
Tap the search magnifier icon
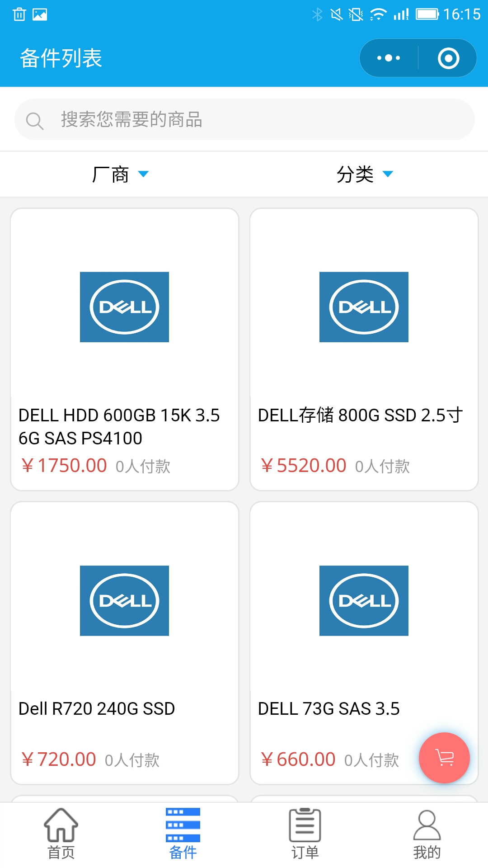coord(34,121)
